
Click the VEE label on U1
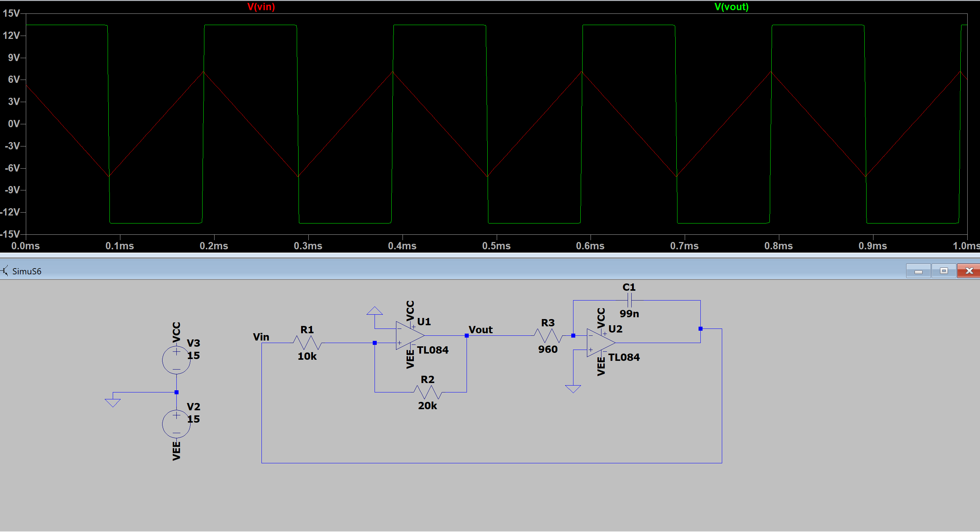pos(410,359)
